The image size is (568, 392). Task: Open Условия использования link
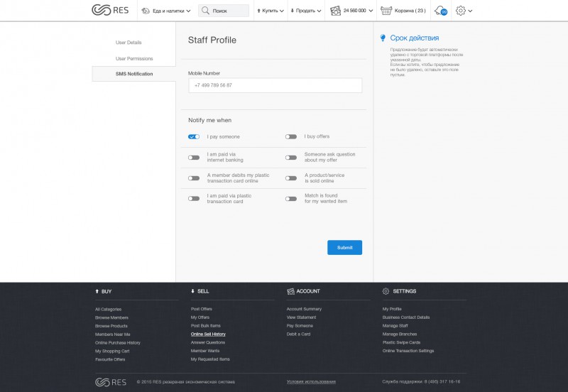(311, 381)
